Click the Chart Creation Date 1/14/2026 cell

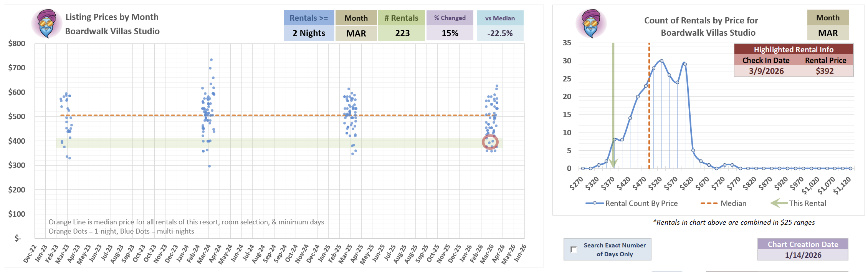point(803,255)
